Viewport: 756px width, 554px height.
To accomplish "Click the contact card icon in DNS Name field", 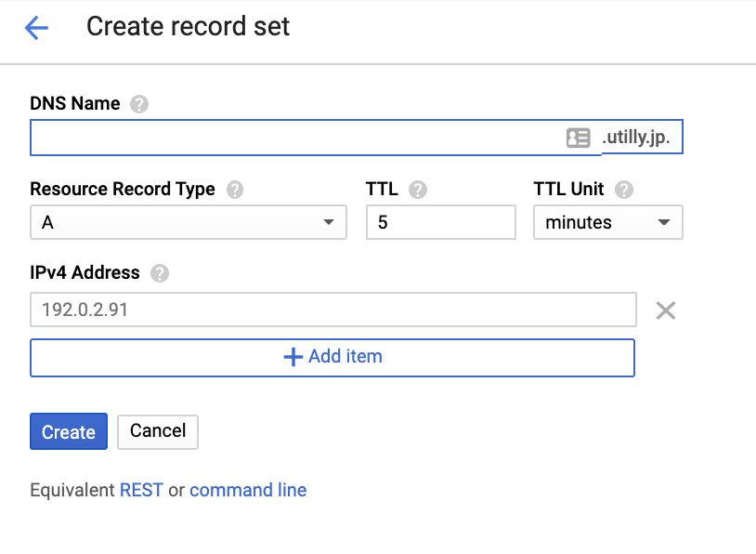I will [578, 138].
